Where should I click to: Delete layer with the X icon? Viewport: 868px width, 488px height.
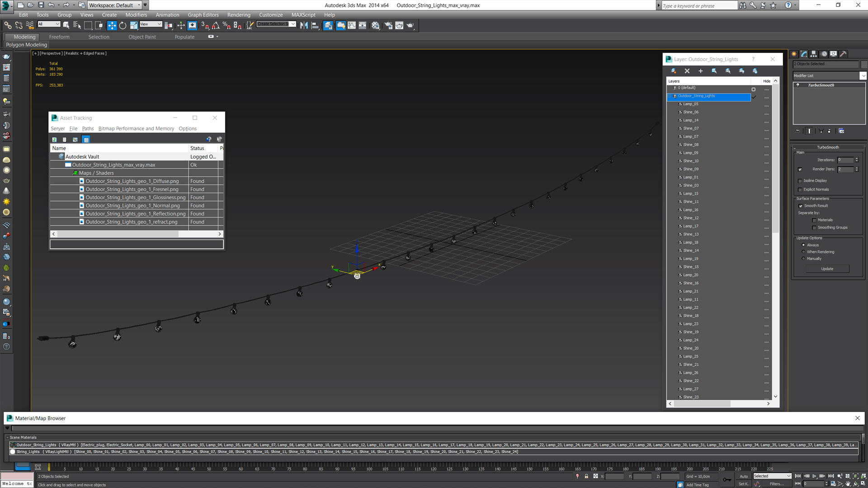pyautogui.click(x=687, y=71)
